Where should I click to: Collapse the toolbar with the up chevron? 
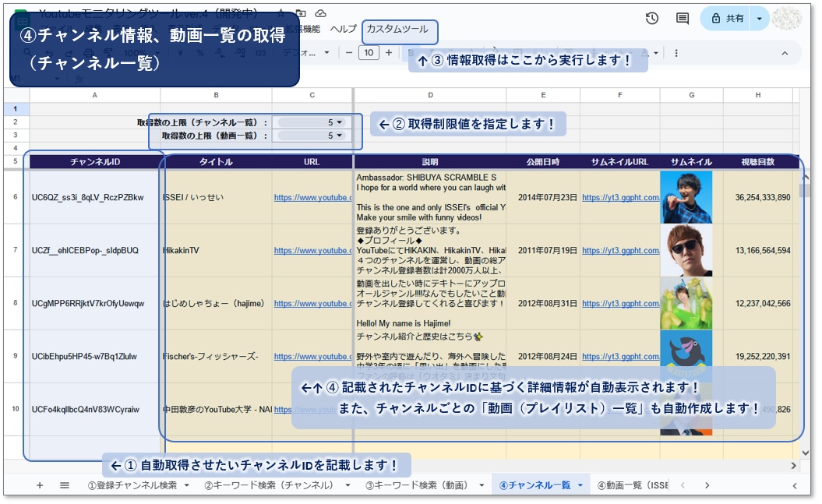[785, 53]
